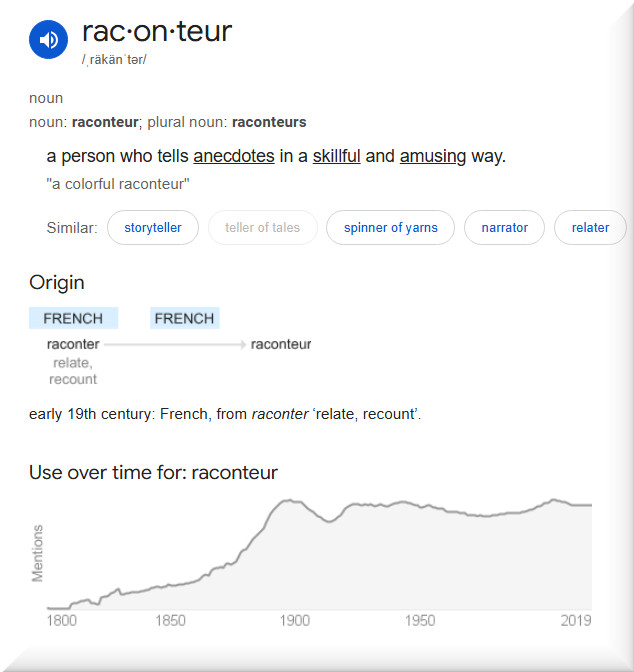The image size is (634, 672).
Task: Follow the 'skillful' word link
Action: [x=336, y=157]
